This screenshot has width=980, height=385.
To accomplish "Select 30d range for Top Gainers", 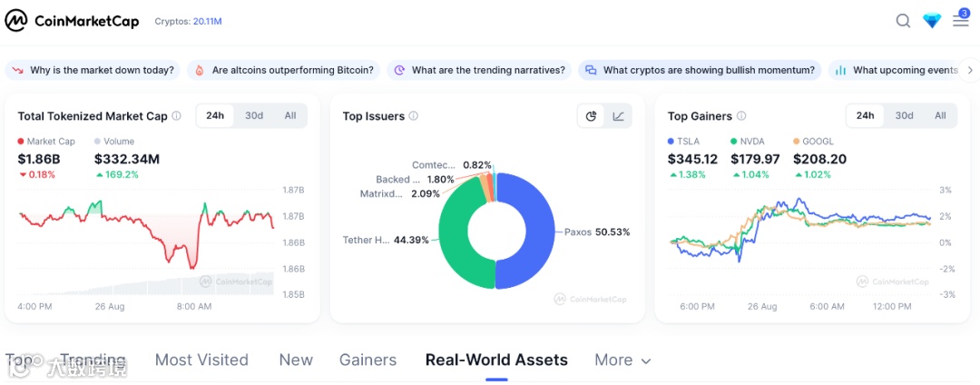I will 904,115.
